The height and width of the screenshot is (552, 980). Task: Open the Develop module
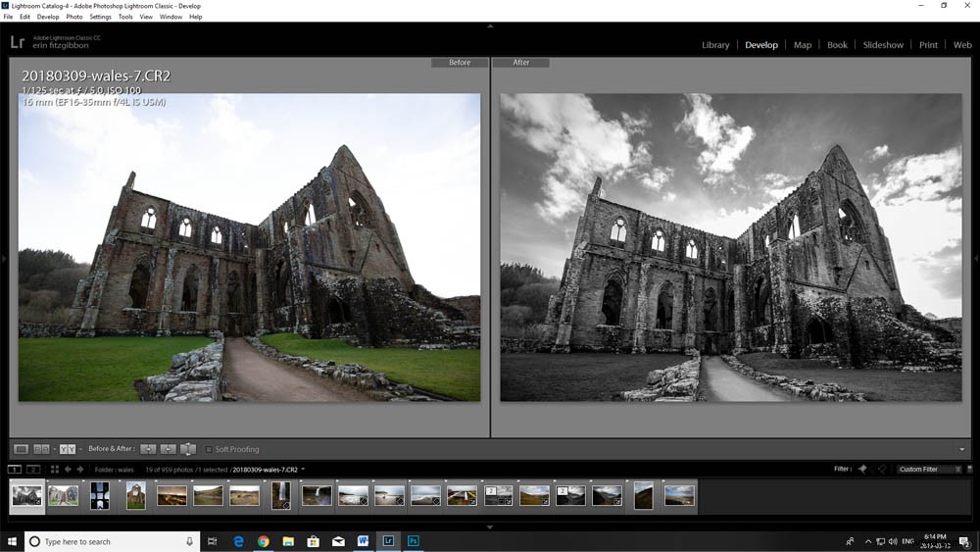click(x=761, y=45)
